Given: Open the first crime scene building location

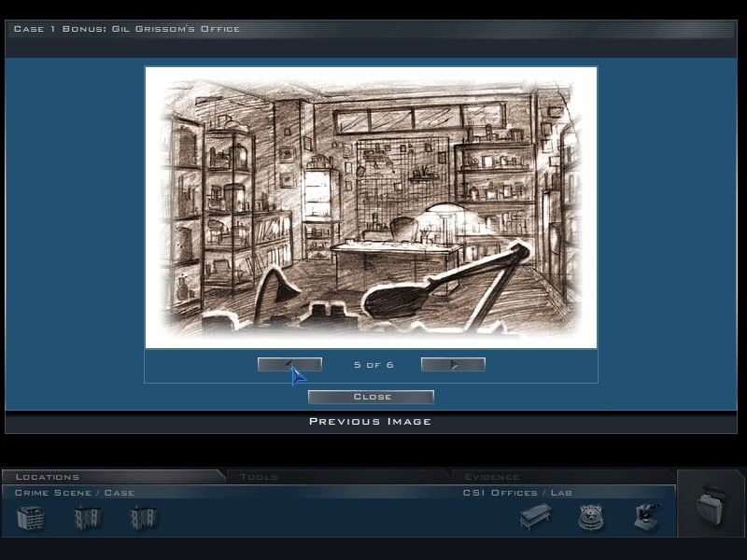Looking at the screenshot, I should pyautogui.click(x=31, y=517).
